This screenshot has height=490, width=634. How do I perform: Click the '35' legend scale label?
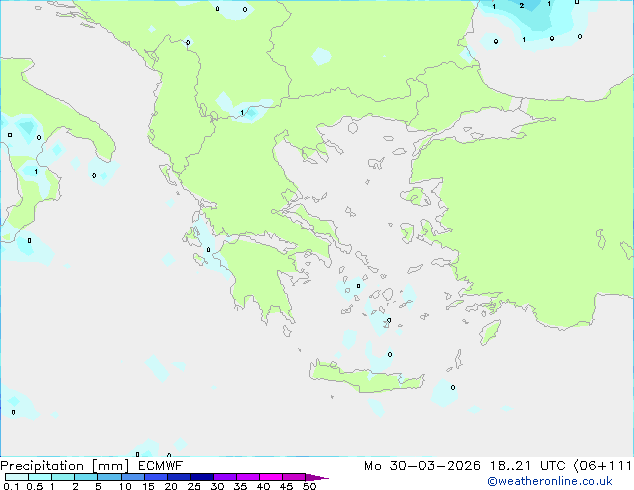(240, 486)
